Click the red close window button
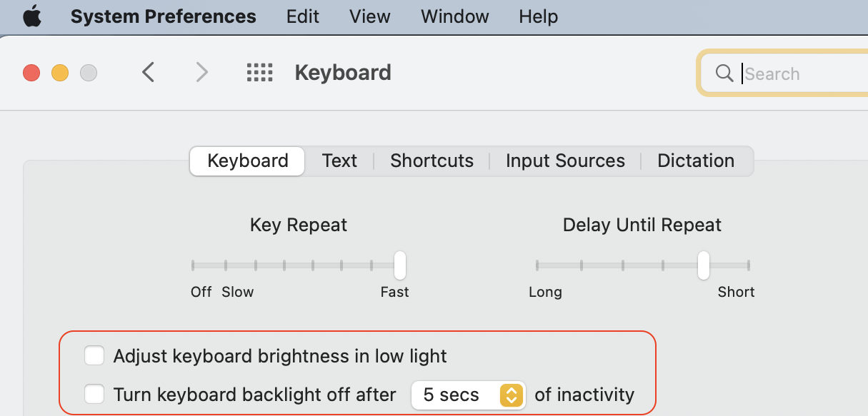868x416 pixels. click(x=31, y=73)
